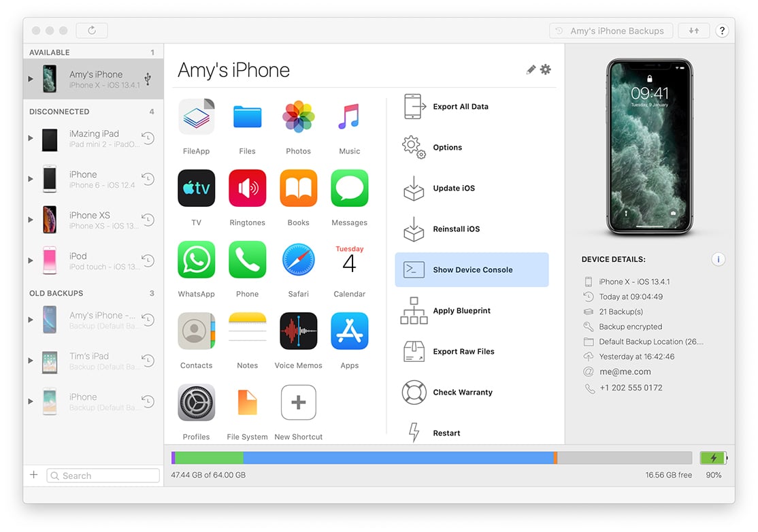The width and height of the screenshot is (758, 532).
Task: Open the Books icon
Action: [x=298, y=188]
